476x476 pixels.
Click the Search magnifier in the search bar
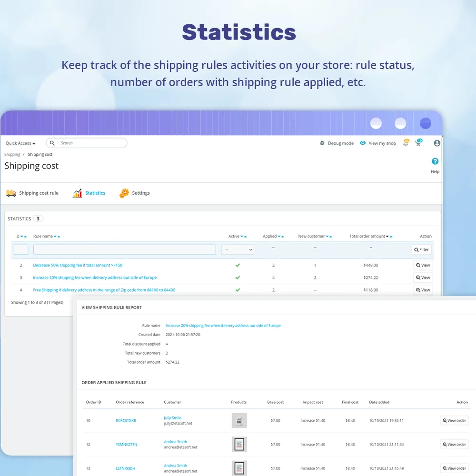52,143
